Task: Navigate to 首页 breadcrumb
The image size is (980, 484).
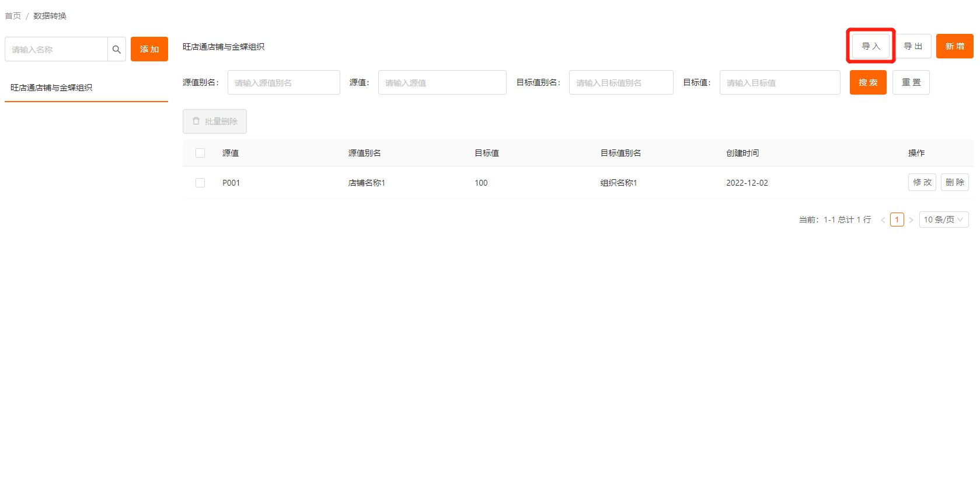Action: pos(13,16)
